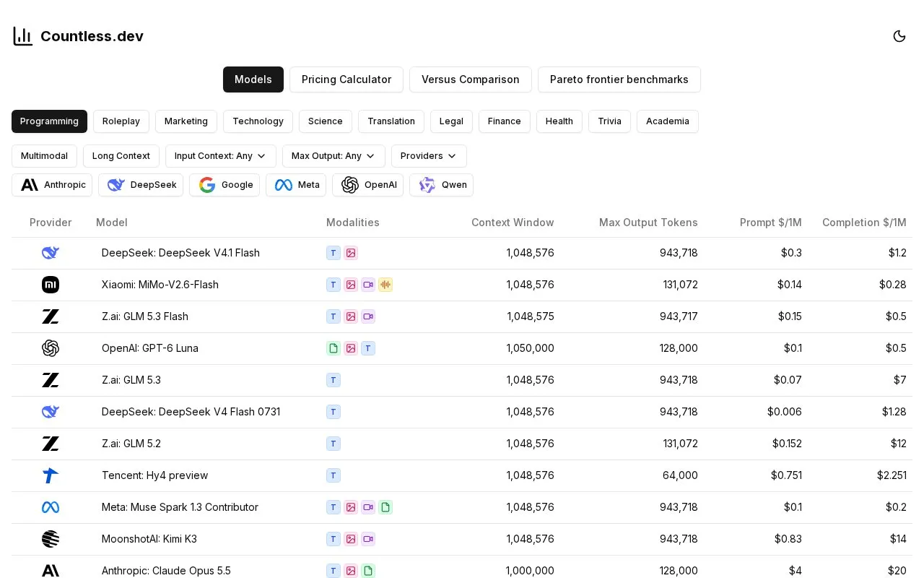Sort by Completion $/1M column header
Screen dimensions: 924x578
click(864, 223)
